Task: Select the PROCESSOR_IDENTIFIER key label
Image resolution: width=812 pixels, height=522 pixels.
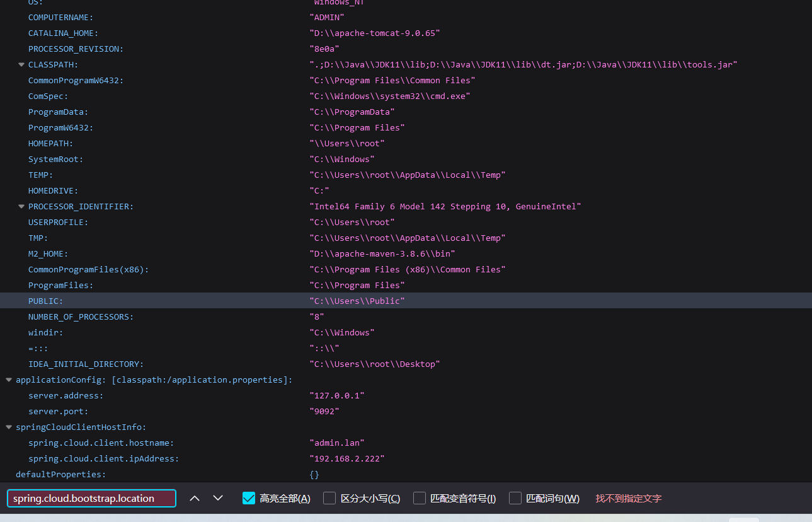Action: [81, 206]
